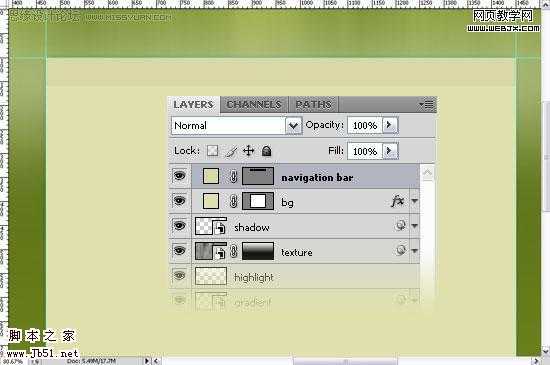
Task: Open the Layers panel flyout menu
Action: pos(427,104)
